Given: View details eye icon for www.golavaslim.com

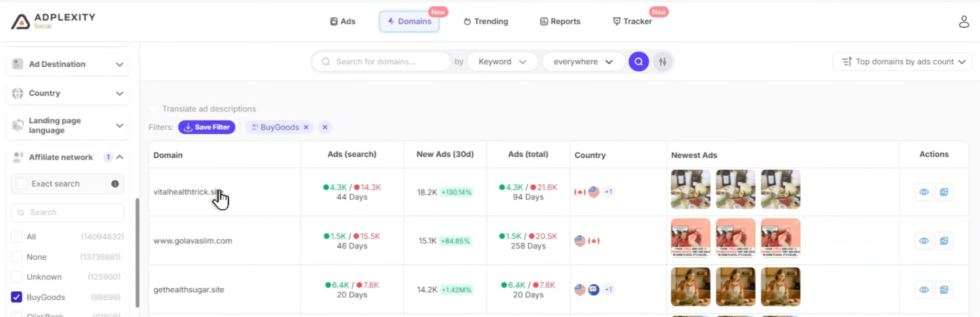Looking at the screenshot, I should click(924, 241).
